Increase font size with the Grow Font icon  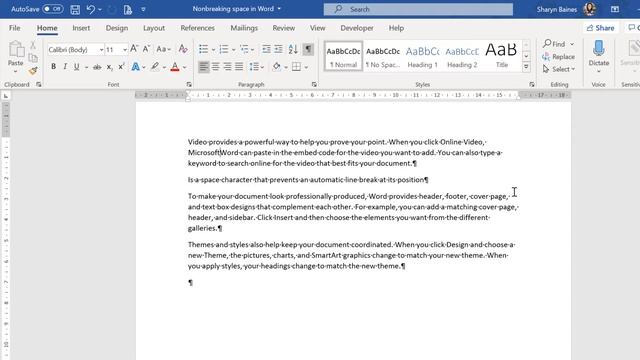[x=134, y=49]
